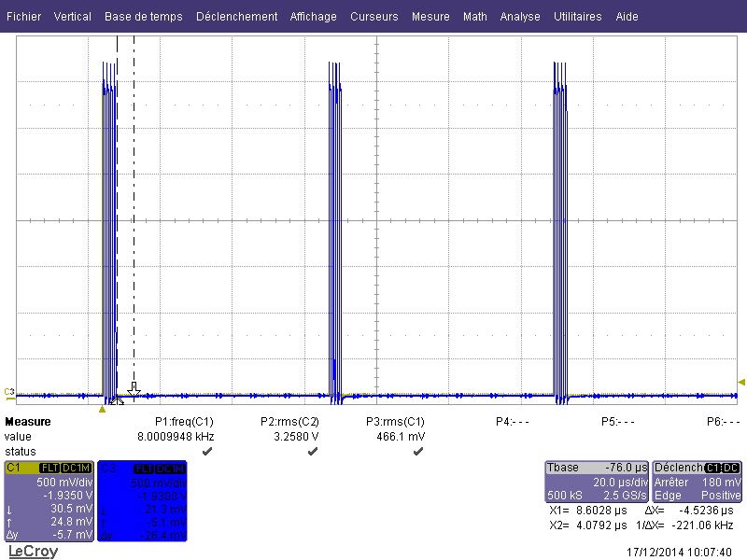
Task: Click the DC1M coupling badge in C1 box
Action: 77,469
